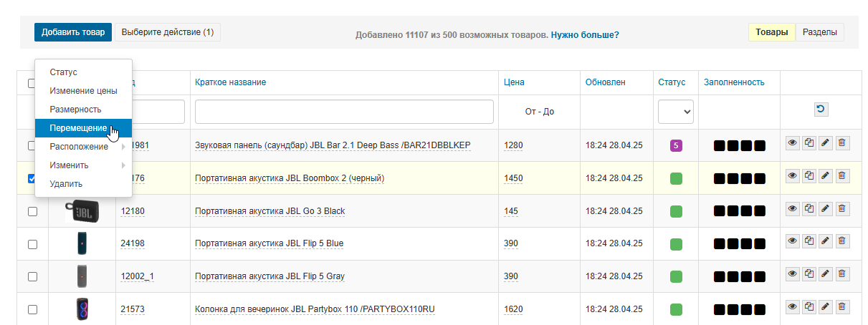Click the green status square for JBL Partybox 110
Viewport: 868px width, 325px height.
[x=676, y=309]
